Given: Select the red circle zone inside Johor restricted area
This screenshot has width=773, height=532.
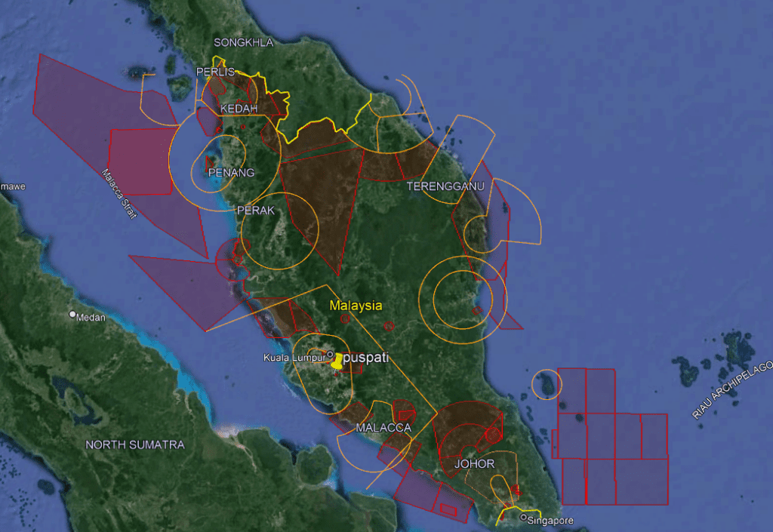Looking at the screenshot, I should click(493, 435).
